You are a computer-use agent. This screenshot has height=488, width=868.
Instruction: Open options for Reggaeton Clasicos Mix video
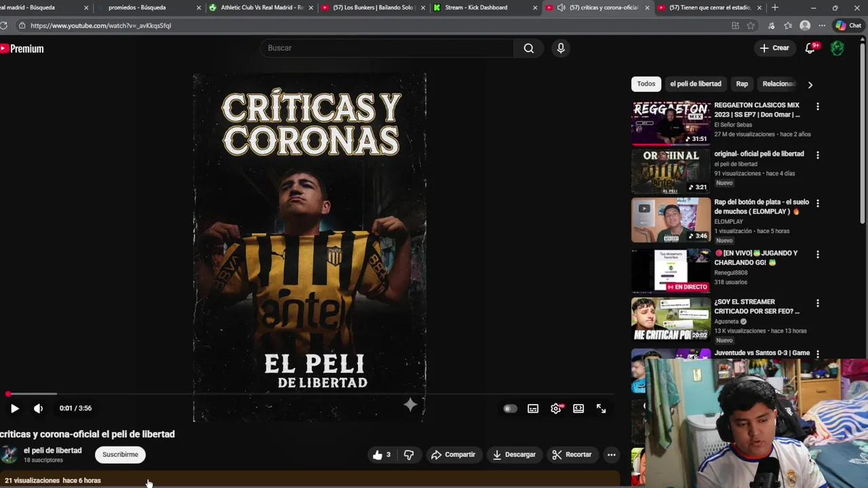pos(817,106)
